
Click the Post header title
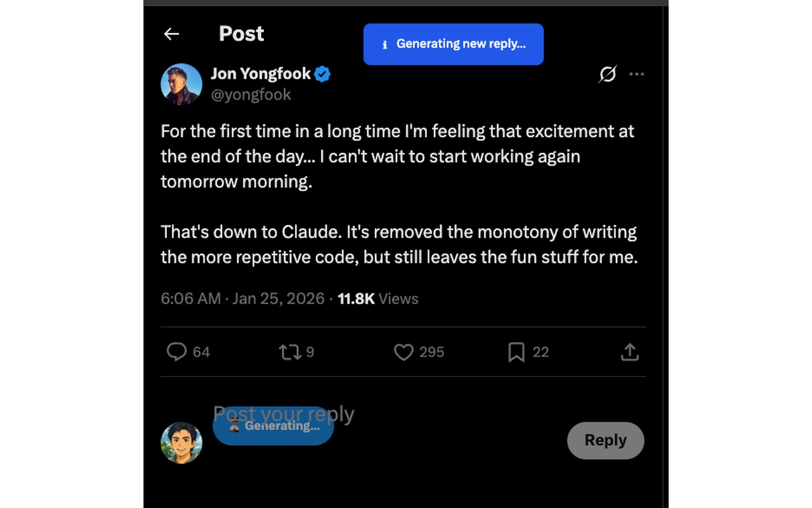(x=241, y=34)
